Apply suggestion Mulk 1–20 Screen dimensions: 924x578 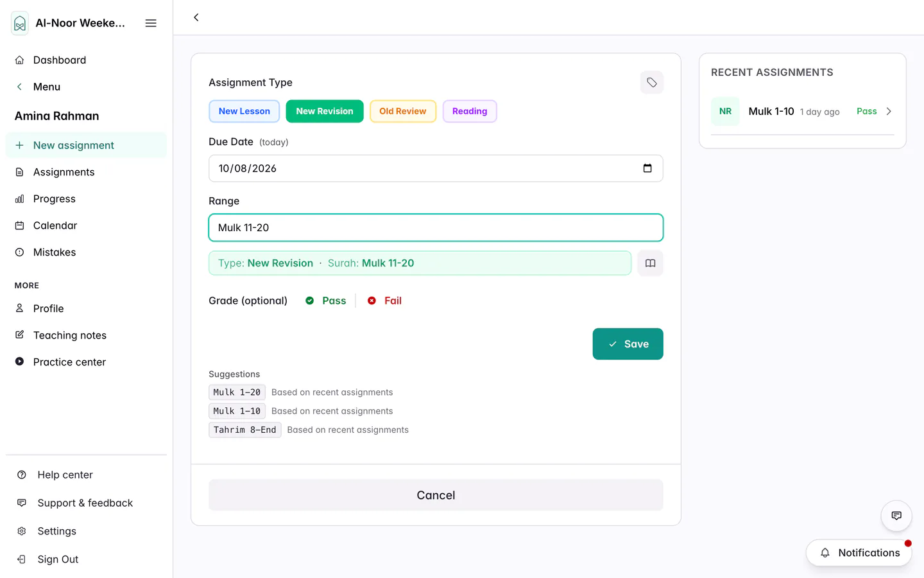point(237,392)
